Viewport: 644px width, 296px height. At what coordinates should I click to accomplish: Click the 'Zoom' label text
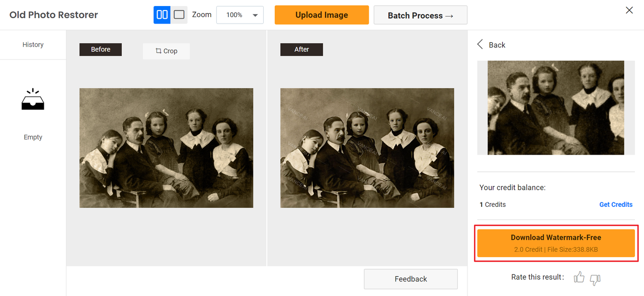tap(202, 15)
